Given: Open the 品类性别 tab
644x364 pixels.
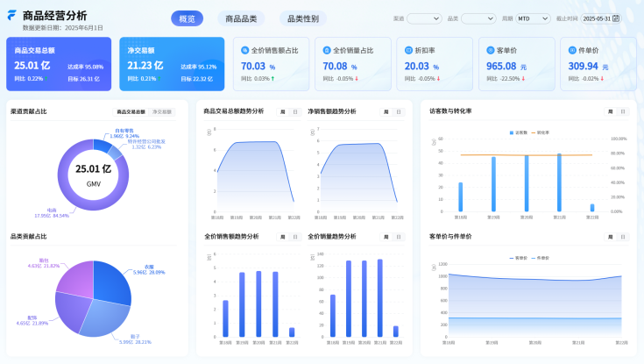Looking at the screenshot, I should [x=304, y=18].
